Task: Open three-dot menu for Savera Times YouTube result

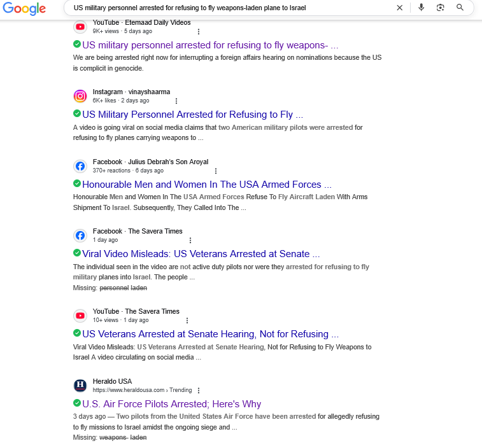Action: 187,320
